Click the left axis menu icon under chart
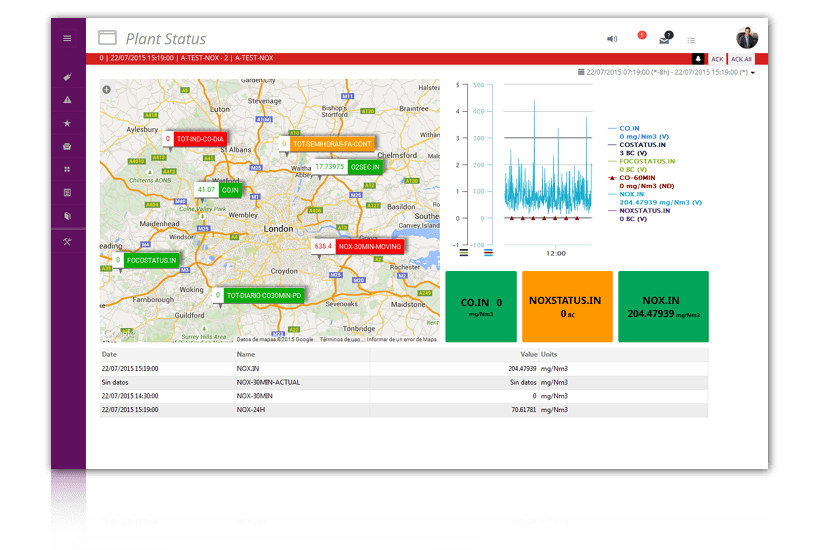This screenshot has width=825, height=550. pyautogui.click(x=464, y=253)
